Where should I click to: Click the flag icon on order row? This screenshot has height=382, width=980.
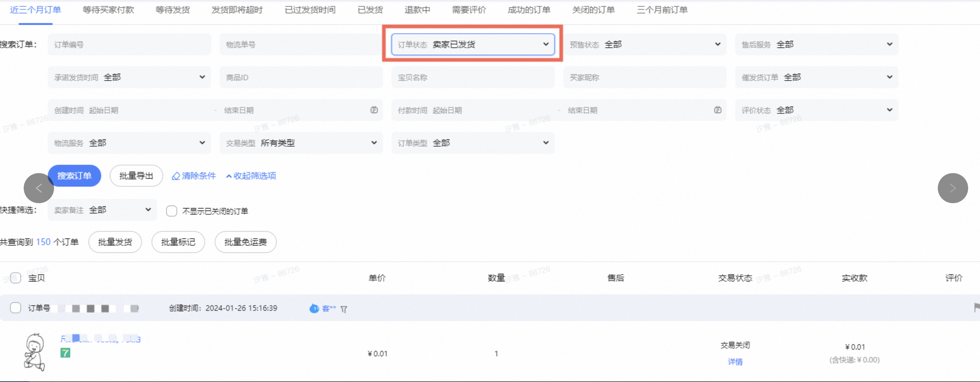pyautogui.click(x=977, y=307)
